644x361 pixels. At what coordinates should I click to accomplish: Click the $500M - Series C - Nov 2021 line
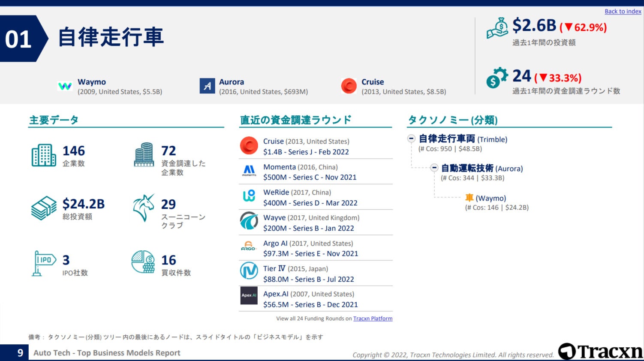pos(310,177)
